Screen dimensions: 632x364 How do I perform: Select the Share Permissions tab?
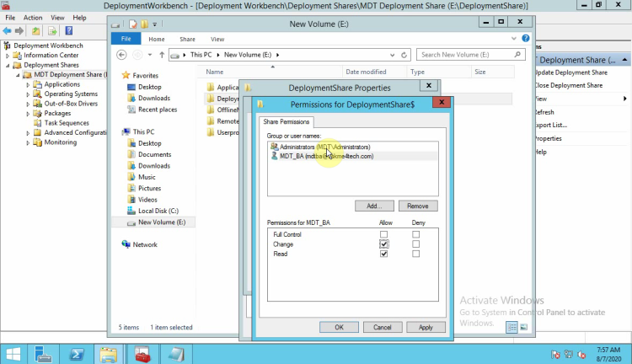284,122
